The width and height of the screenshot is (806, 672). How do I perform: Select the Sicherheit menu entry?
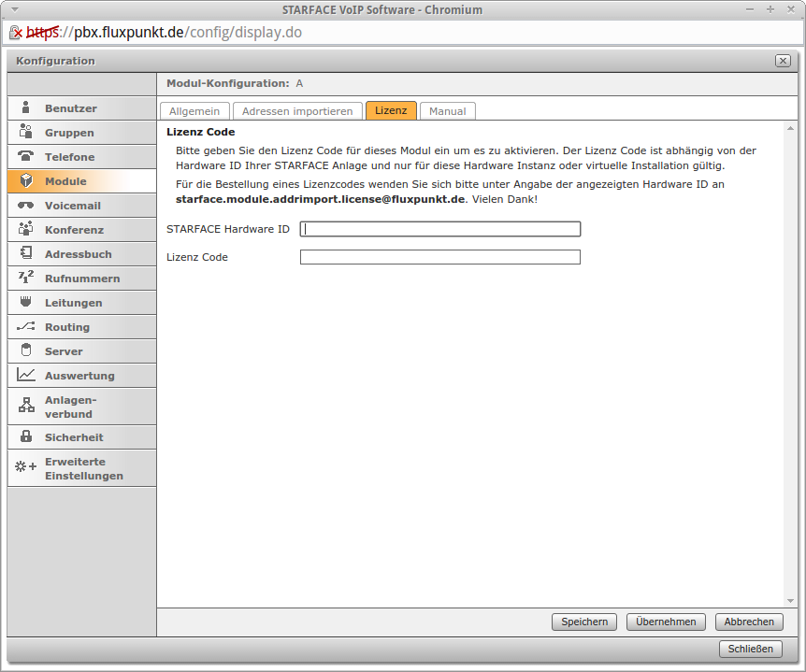tap(81, 437)
